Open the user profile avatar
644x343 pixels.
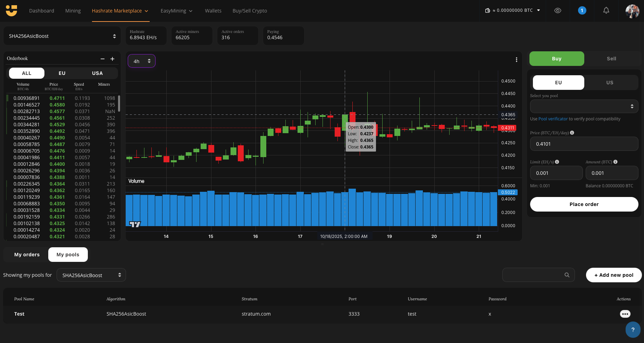(x=632, y=11)
